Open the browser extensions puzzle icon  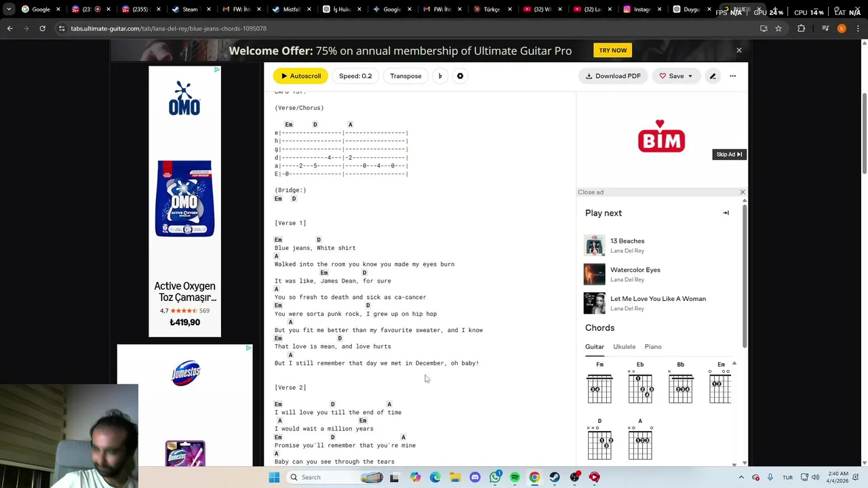pos(801,28)
